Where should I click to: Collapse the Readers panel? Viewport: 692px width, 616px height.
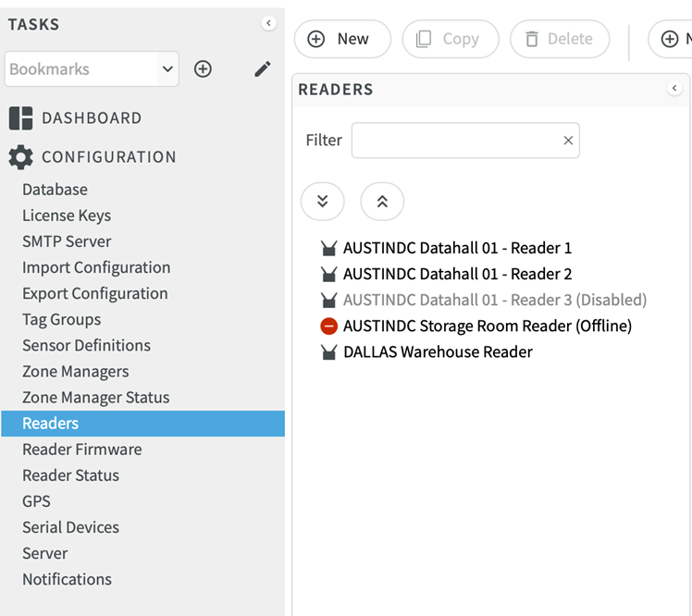coord(674,89)
